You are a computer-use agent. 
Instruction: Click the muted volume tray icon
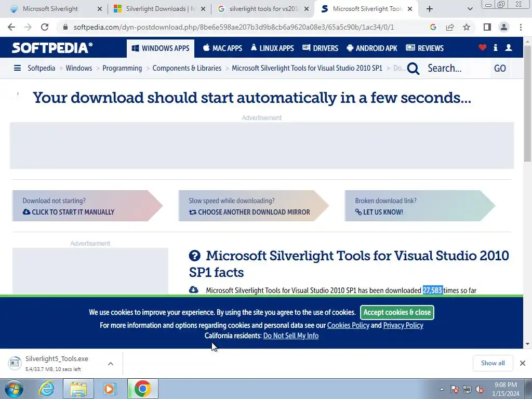coord(480,389)
